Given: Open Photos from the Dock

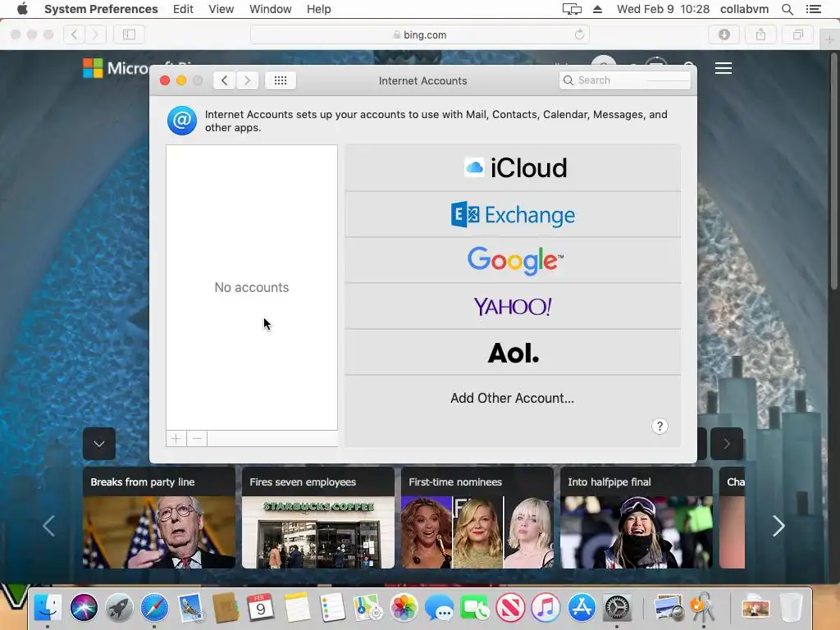Looking at the screenshot, I should [404, 608].
